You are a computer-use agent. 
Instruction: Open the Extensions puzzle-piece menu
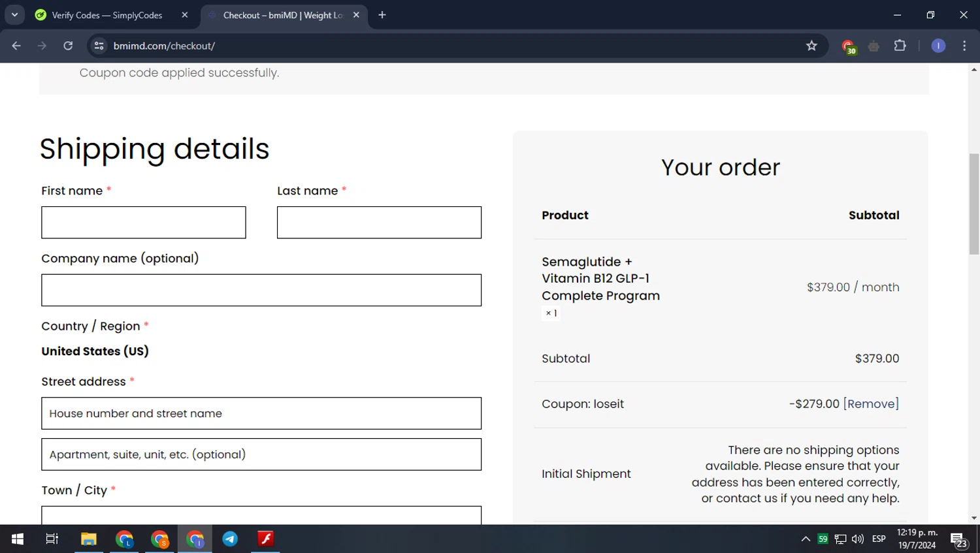[900, 46]
